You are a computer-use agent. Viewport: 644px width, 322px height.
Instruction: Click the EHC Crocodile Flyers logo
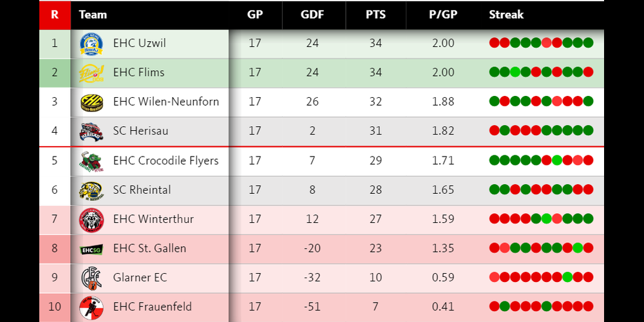(x=91, y=160)
